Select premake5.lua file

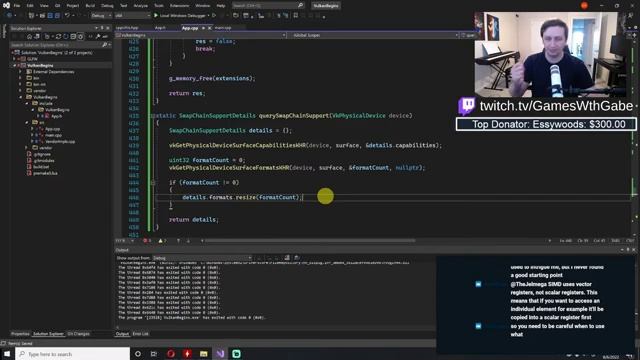45,173
